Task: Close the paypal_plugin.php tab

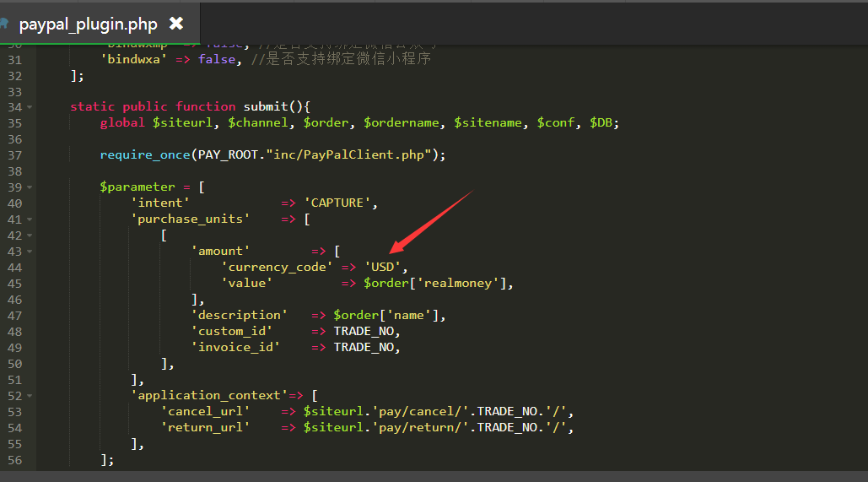Action: pyautogui.click(x=176, y=24)
